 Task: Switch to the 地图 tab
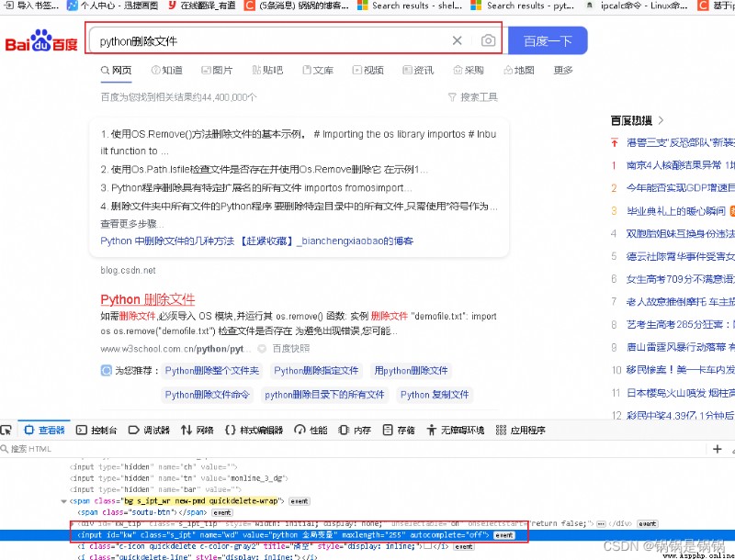click(x=519, y=71)
